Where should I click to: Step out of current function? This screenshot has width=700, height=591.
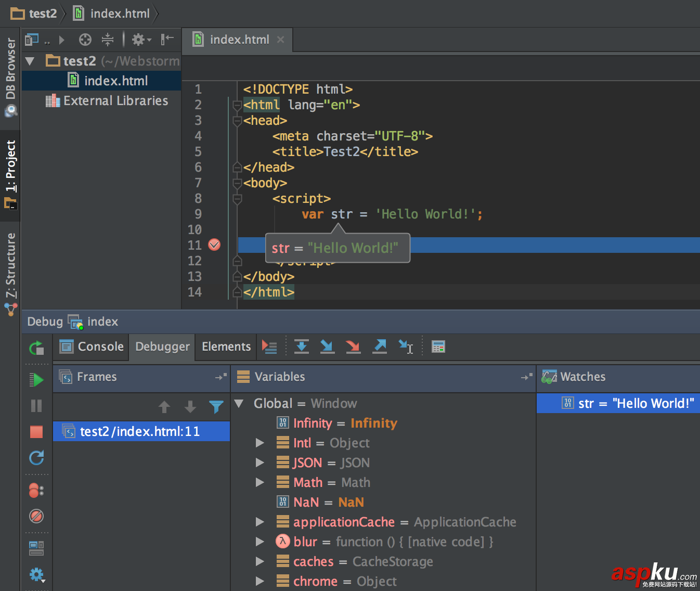tap(380, 346)
